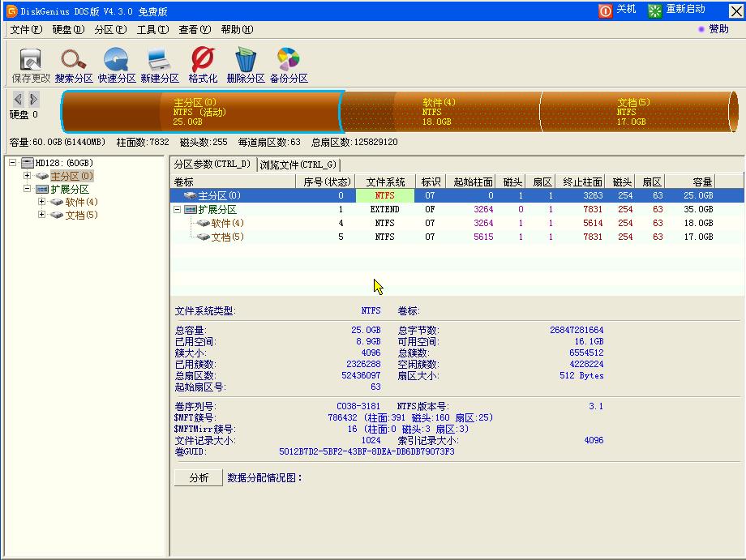The height and width of the screenshot is (560, 746).
Task: Select 文档(5) label in left tree
Action: [x=81, y=215]
